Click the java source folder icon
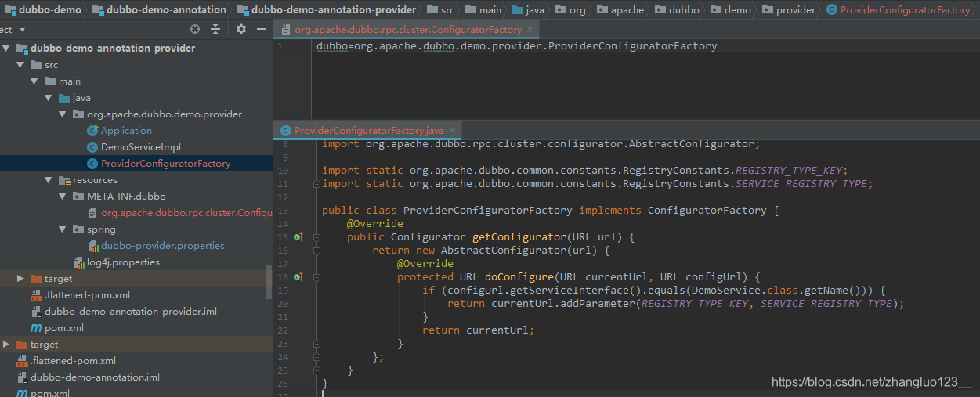Viewport: 980px width, 397px height. click(64, 98)
